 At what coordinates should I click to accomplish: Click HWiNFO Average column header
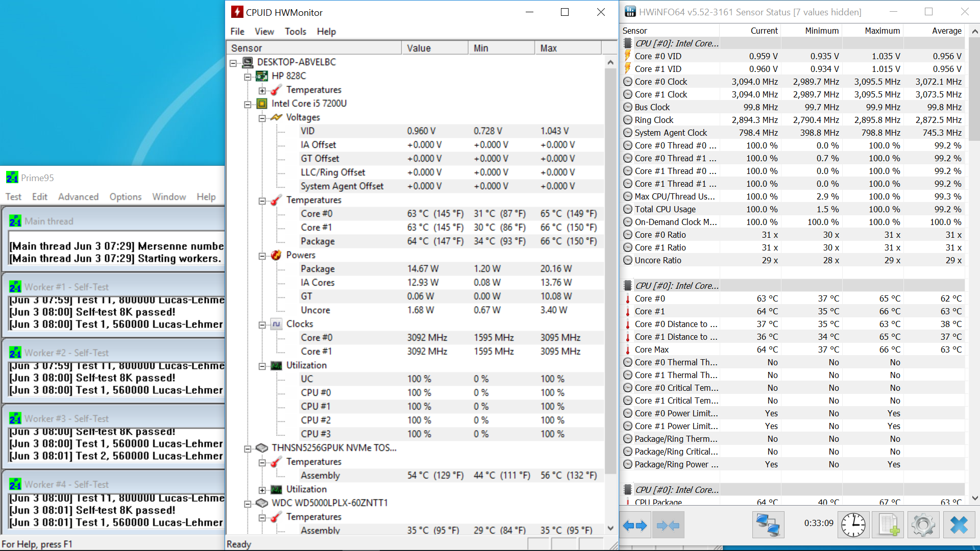point(933,31)
